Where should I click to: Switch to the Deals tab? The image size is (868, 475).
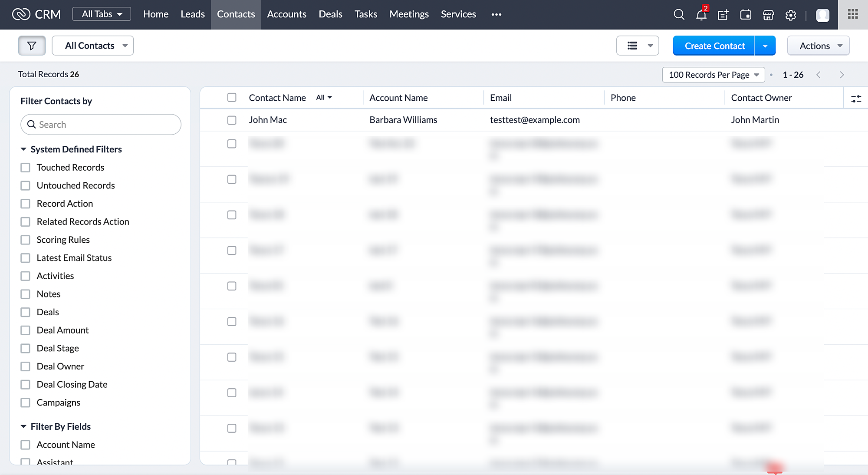pos(330,14)
